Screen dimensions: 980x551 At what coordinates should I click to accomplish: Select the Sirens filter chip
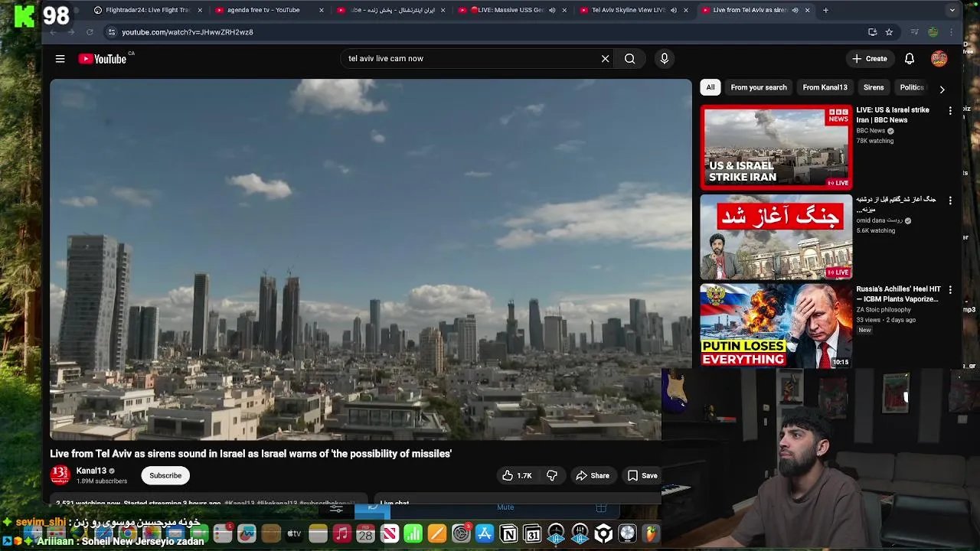[874, 87]
